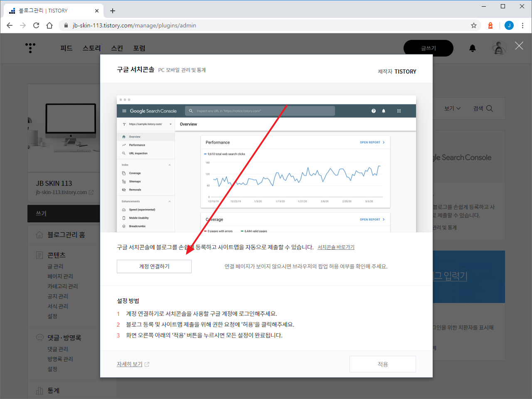Click the 블로그관리 홈 house icon
This screenshot has height=399, width=532.
point(39,235)
